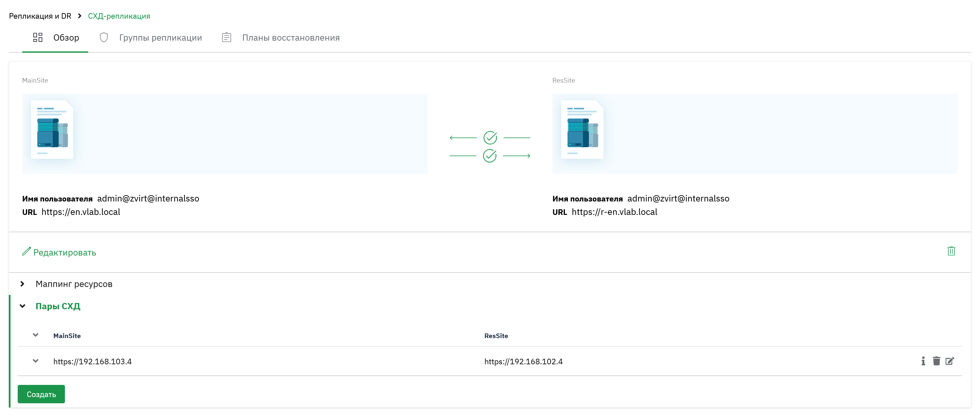Click the ResSite column header

[496, 335]
